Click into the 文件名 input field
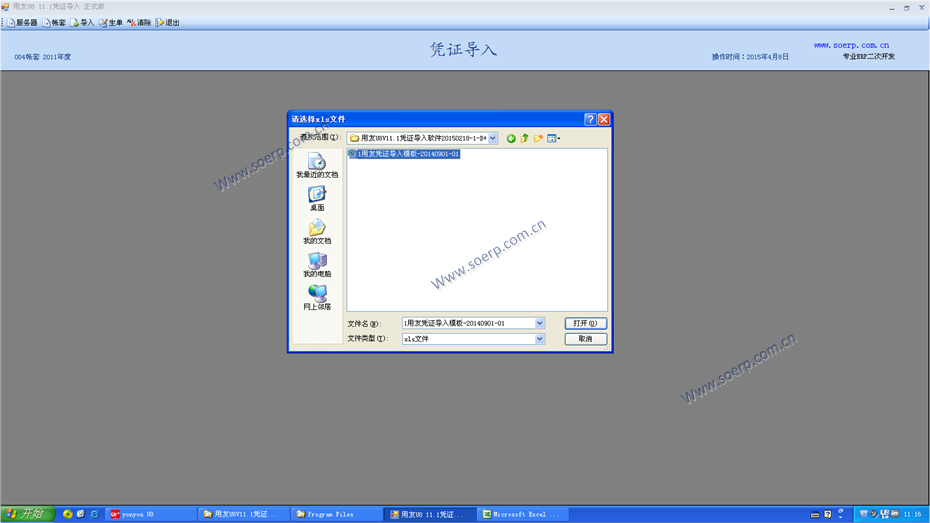Screen dimensions: 930x523 pos(468,323)
